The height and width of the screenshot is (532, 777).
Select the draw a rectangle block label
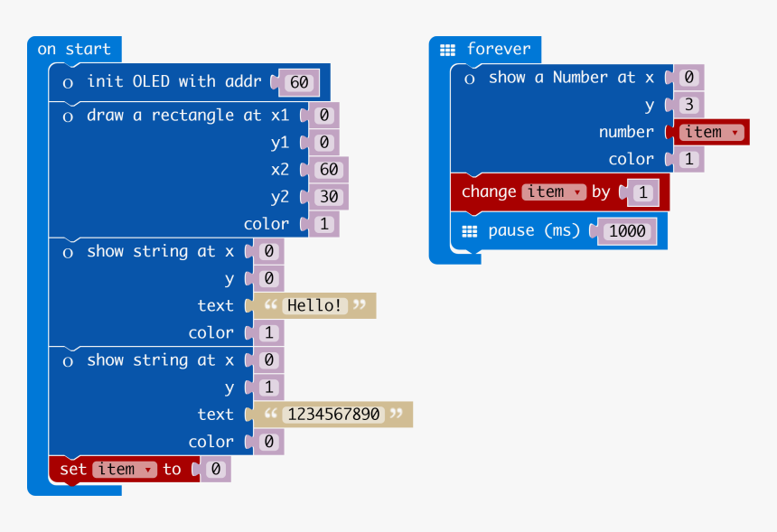coord(188,116)
